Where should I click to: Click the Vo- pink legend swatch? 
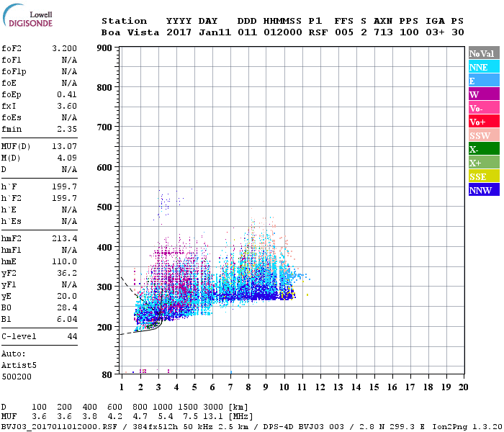[482, 108]
